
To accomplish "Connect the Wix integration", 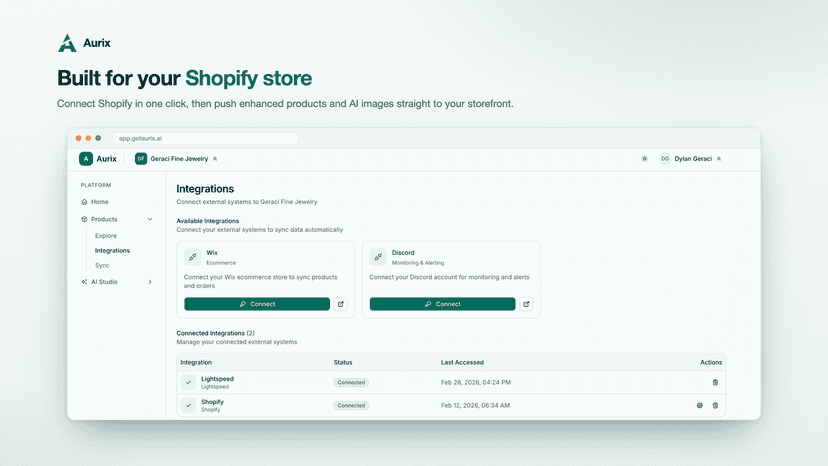I will tap(257, 304).
